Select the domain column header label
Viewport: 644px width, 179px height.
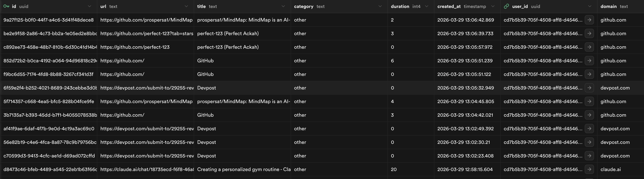coord(609,7)
